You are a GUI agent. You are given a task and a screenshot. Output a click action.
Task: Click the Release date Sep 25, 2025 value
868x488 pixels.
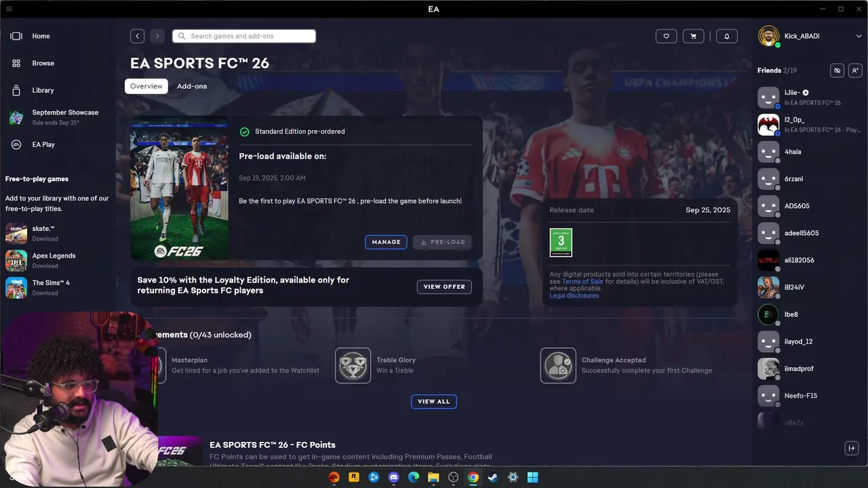click(x=708, y=210)
